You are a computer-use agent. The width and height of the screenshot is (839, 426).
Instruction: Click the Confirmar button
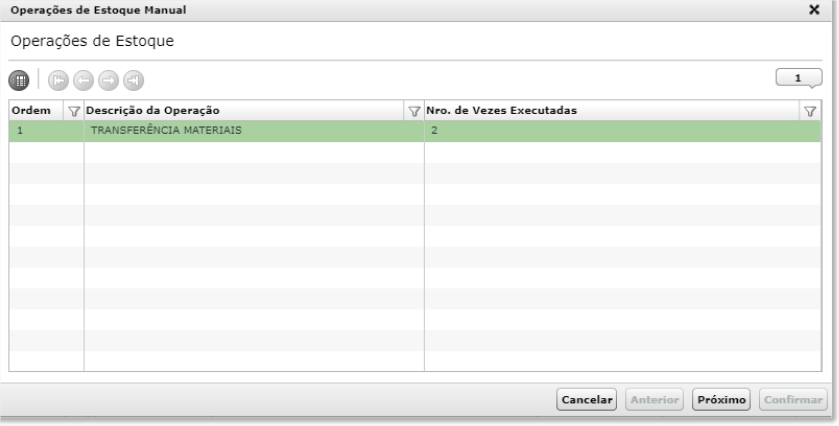tap(793, 400)
